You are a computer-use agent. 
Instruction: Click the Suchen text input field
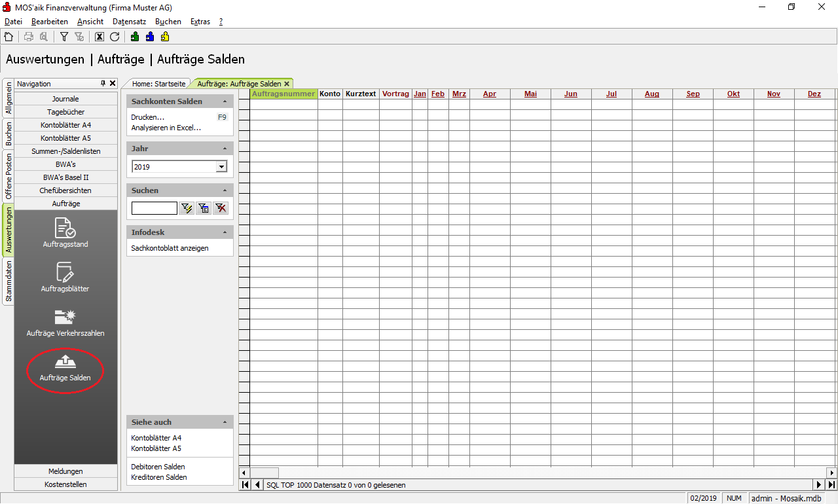[x=155, y=208]
